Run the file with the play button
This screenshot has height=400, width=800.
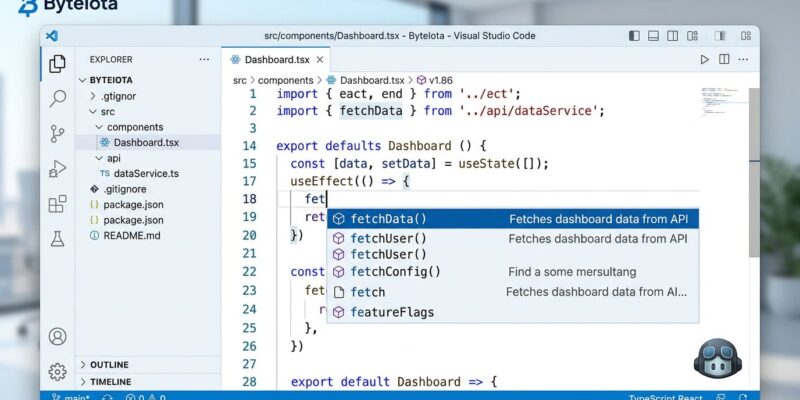tap(705, 60)
